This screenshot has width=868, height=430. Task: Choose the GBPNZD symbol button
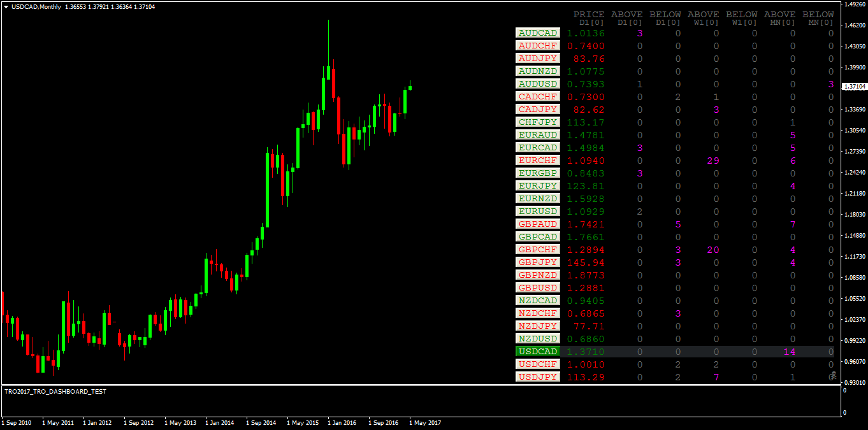coord(538,275)
